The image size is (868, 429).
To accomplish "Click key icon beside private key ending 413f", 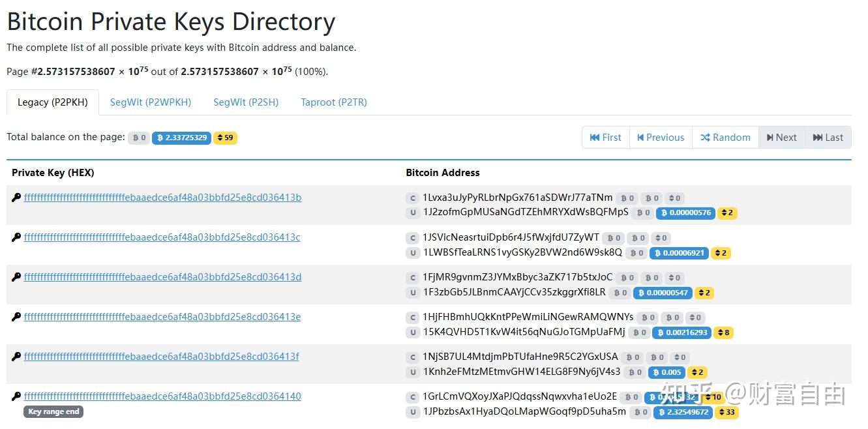I will pos(16,357).
